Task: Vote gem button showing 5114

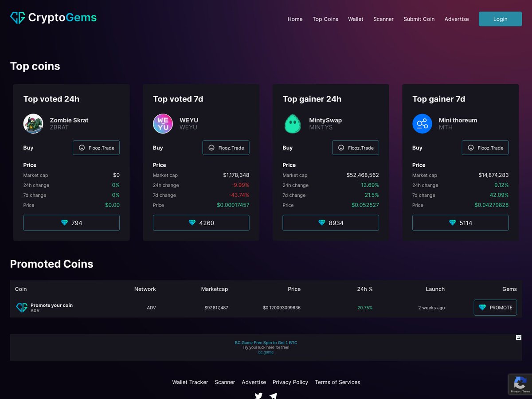Action: 461,223
